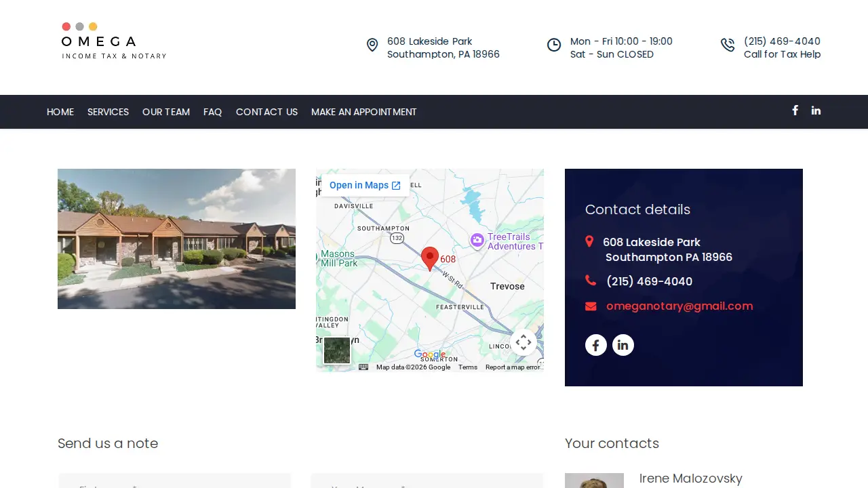Image resolution: width=868 pixels, height=488 pixels.
Task: Open LinkedIn round button in Contact details
Action: click(x=623, y=345)
